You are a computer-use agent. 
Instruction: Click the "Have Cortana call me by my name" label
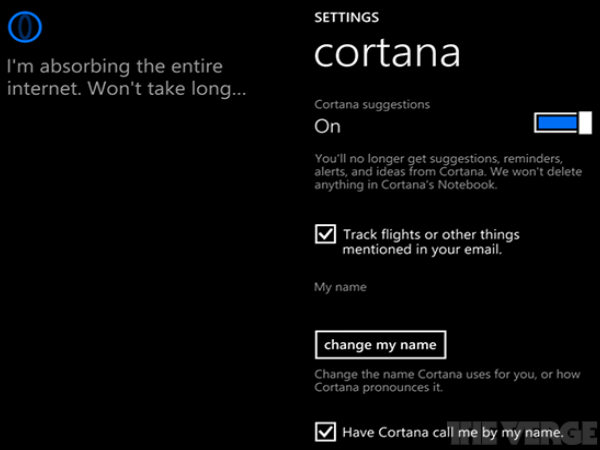[446, 432]
